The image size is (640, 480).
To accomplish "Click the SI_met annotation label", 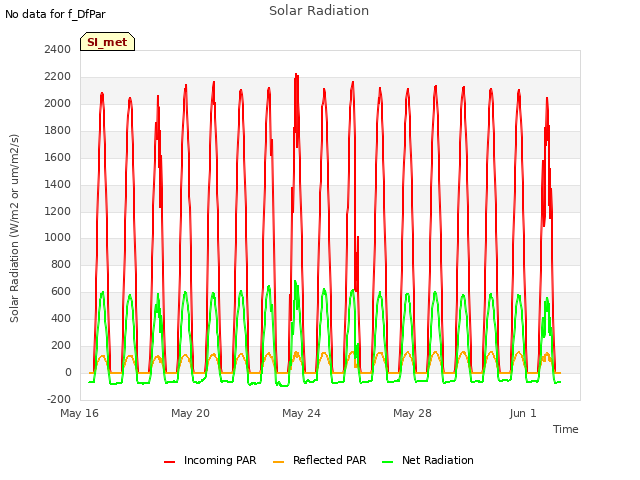I will pyautogui.click(x=107, y=42).
